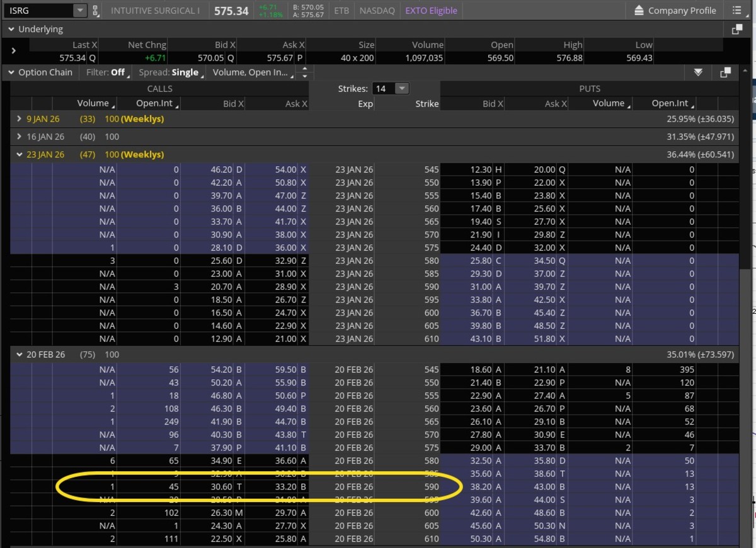
Task: Pop out the Underlying section to new window
Action: pyautogui.click(x=737, y=29)
